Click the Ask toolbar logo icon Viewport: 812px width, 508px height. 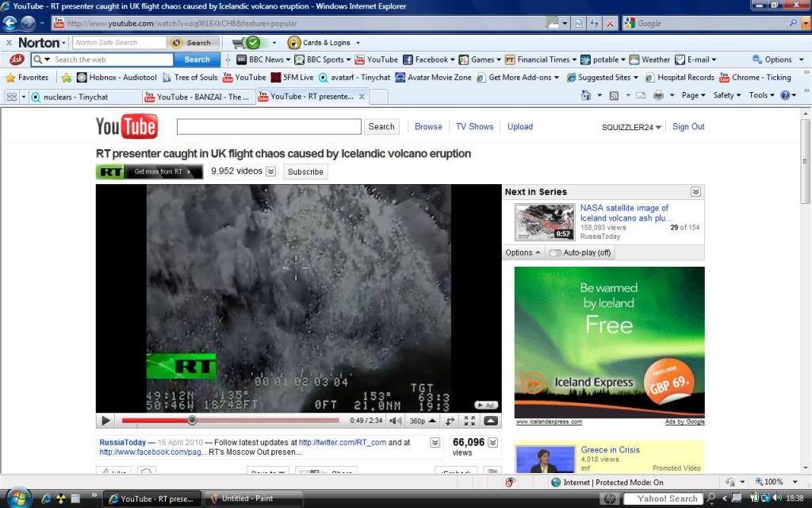tap(17, 60)
